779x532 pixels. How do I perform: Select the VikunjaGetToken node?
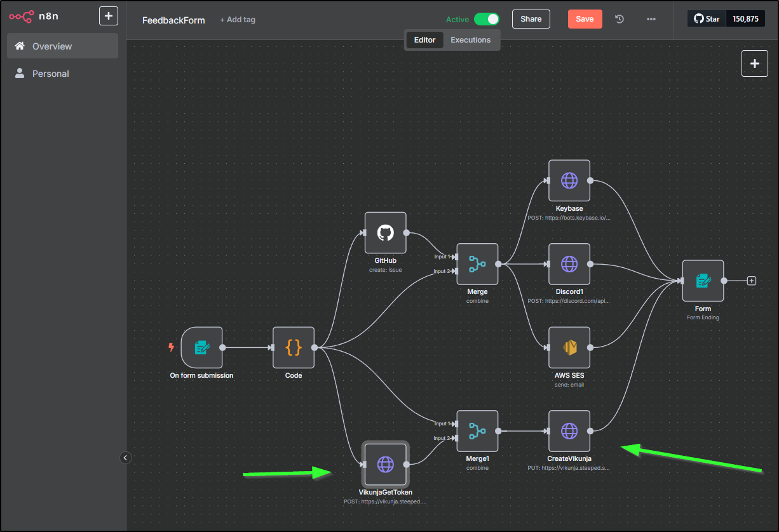(385, 464)
